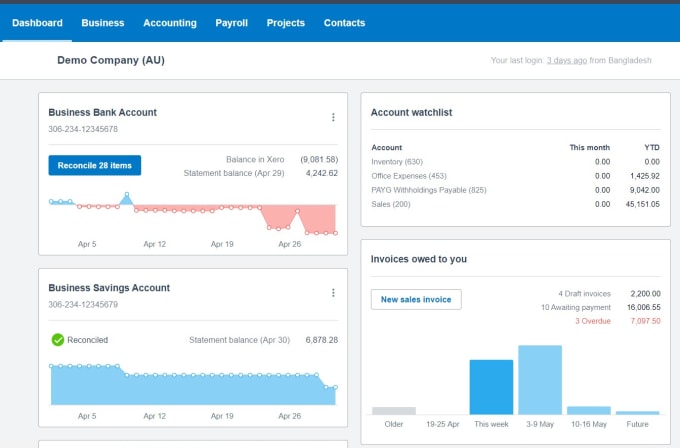Viewport: 680px width, 448px height.
Task: Open Business Savings Account options kebab menu
Action: tap(333, 293)
